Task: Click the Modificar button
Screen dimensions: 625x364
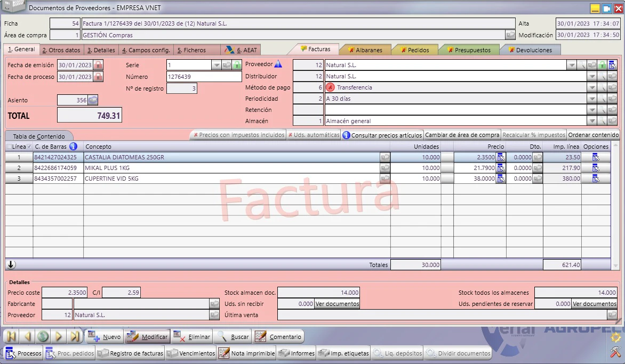Action: tap(148, 336)
